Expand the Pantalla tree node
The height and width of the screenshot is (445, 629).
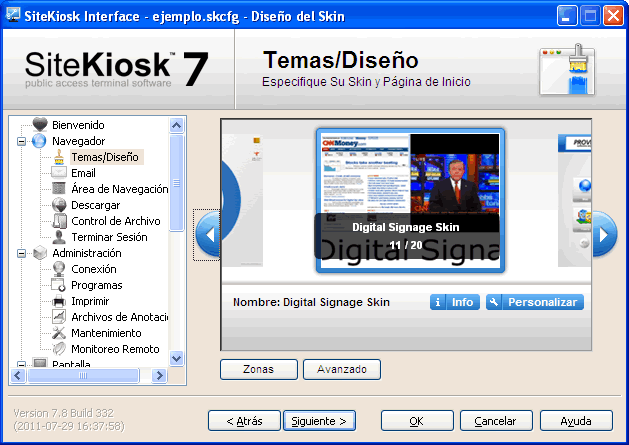[x=21, y=365]
